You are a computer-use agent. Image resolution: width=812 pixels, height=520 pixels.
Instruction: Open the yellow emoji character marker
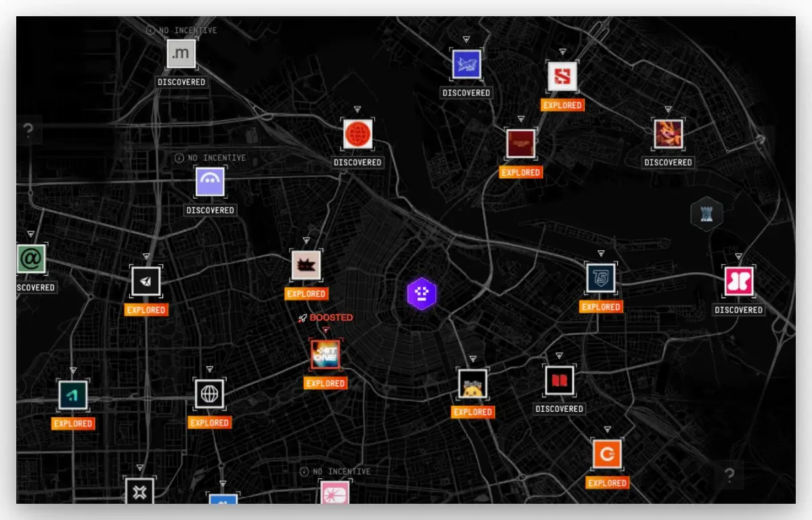pyautogui.click(x=472, y=383)
